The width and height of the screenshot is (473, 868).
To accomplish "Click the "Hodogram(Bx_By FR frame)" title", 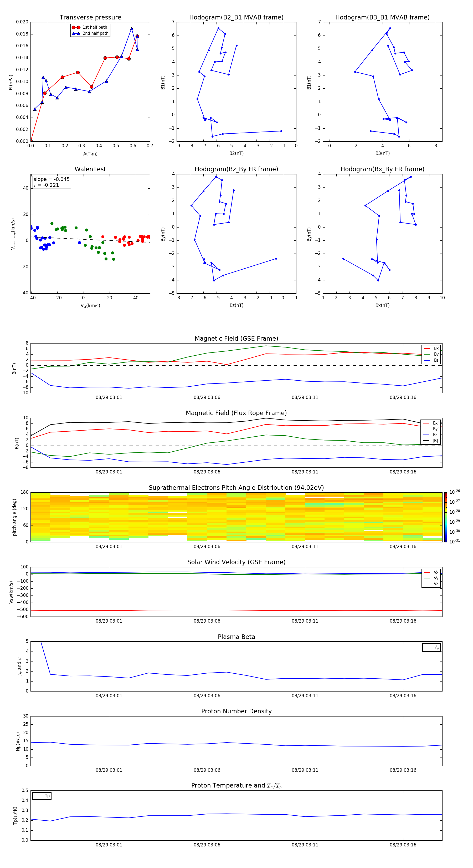I will tap(382, 169).
